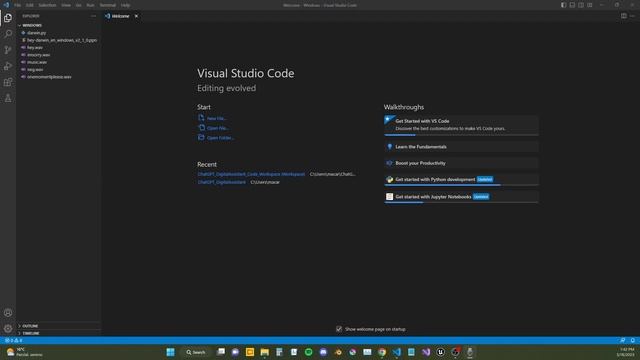Open Unreal Engine from the taskbar
The height and width of the screenshot is (360, 640).
tap(440, 352)
